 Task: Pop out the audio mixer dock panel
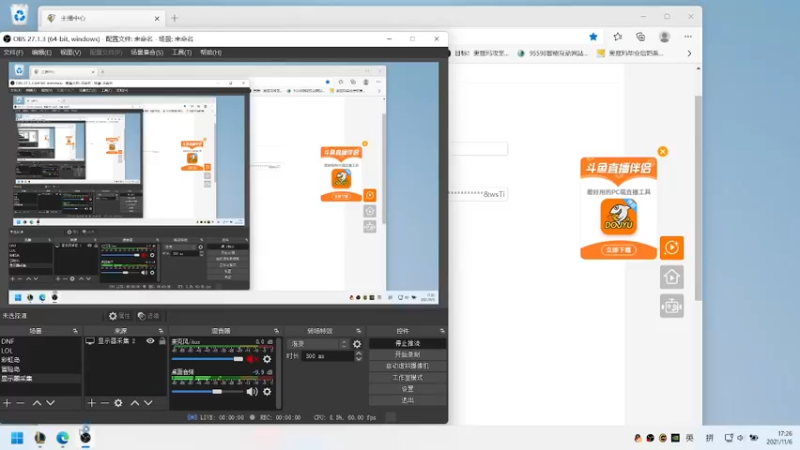tap(277, 331)
